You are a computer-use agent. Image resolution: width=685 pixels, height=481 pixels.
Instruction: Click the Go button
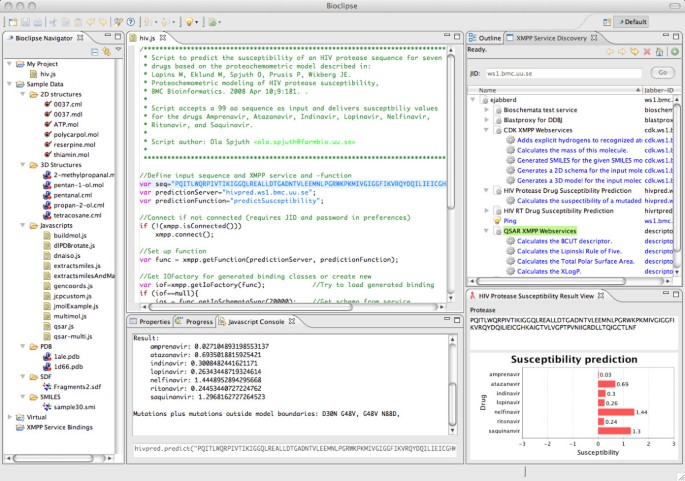662,73
